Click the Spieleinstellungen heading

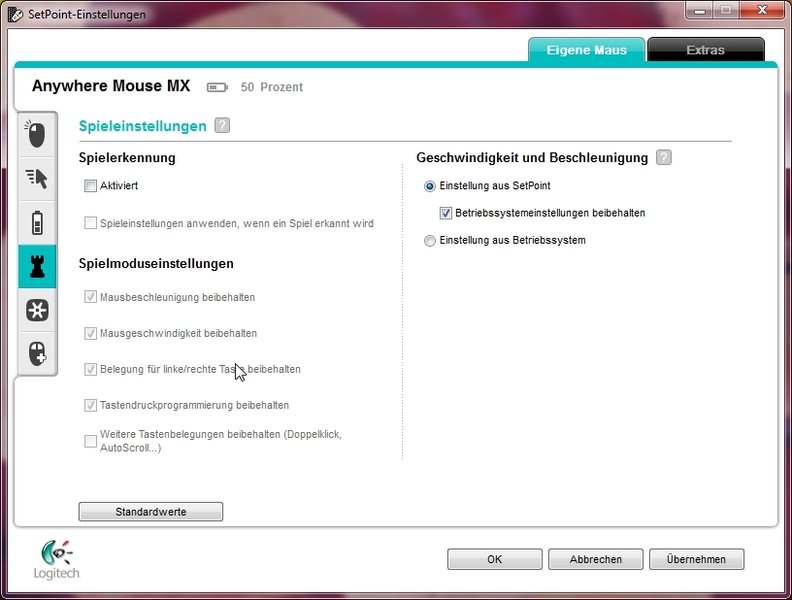(142, 126)
